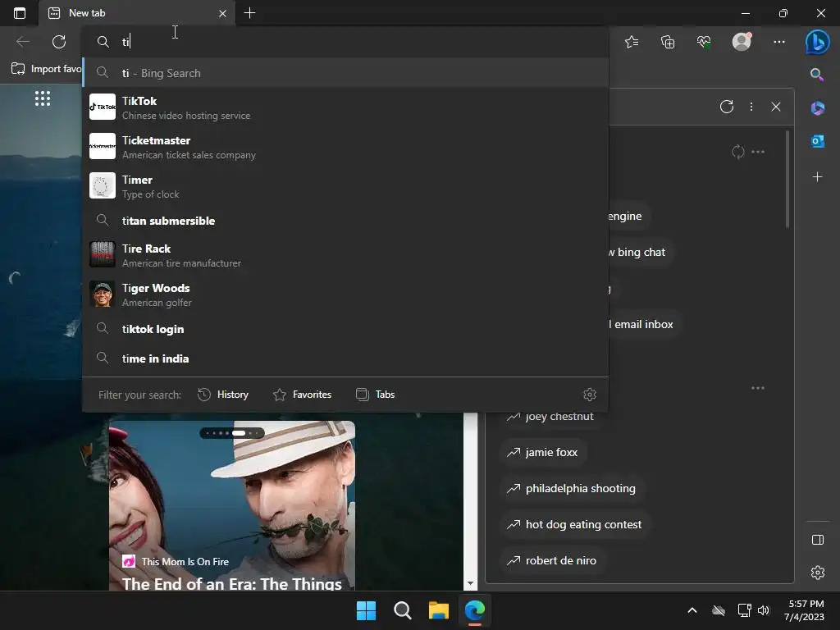This screenshot has width=840, height=630.
Task: Open the Outlook sidebar icon
Action: 818,141
